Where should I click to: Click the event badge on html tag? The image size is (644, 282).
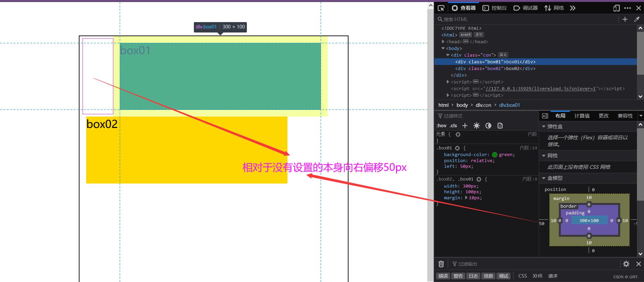coord(466,35)
